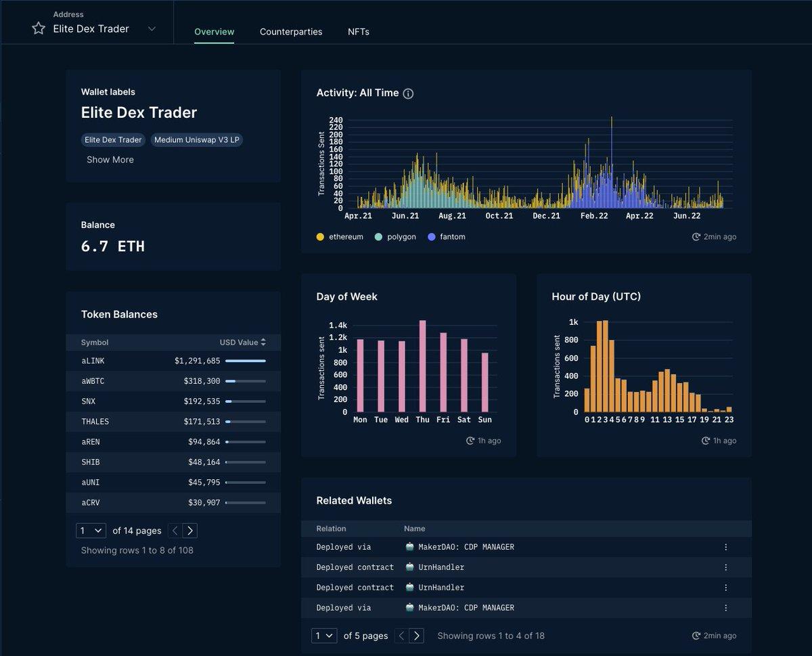The width and height of the screenshot is (812, 656).
Task: Click the Activity chart refresh clock icon
Action: pyautogui.click(x=696, y=237)
